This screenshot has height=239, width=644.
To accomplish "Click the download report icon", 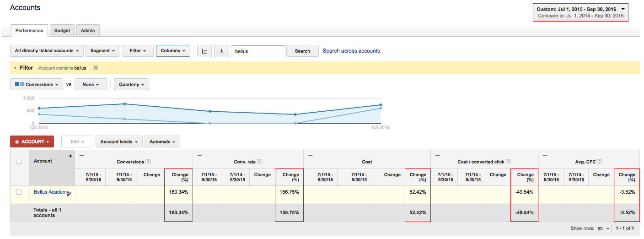I will pyautogui.click(x=221, y=51).
